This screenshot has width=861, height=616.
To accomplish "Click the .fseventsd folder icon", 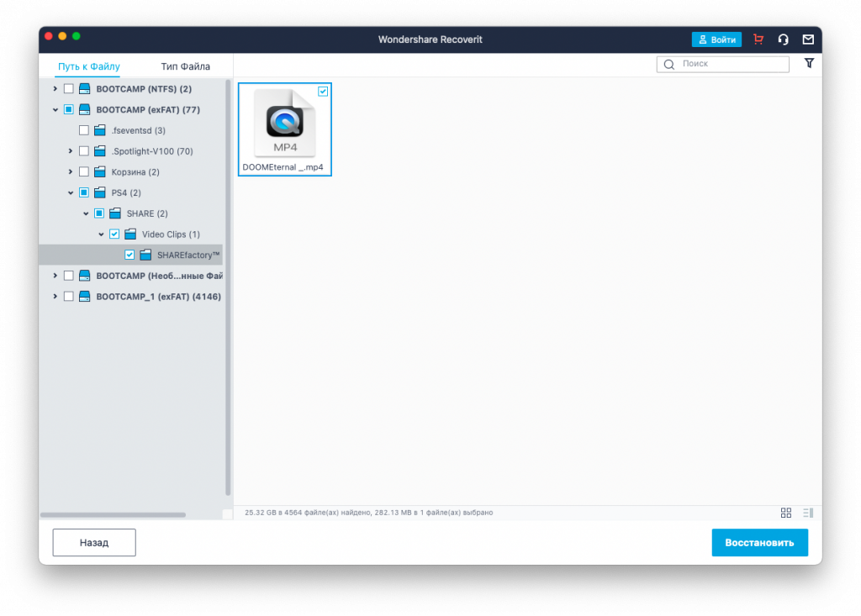I will 99,130.
